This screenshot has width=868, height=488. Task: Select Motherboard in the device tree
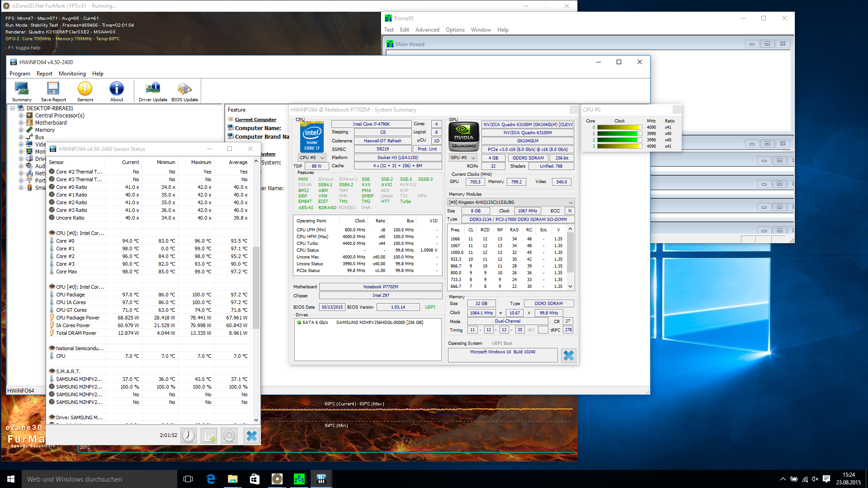(x=51, y=123)
